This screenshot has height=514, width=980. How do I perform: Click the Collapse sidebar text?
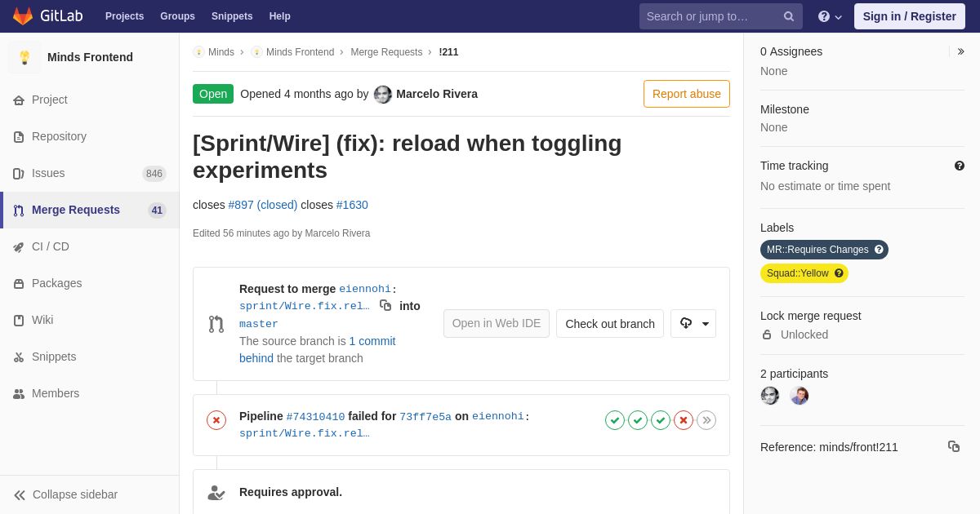coord(75,494)
